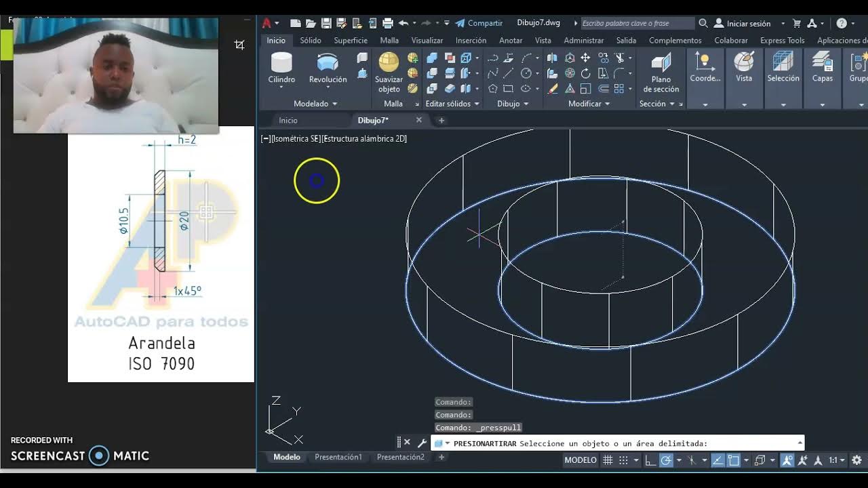The height and width of the screenshot is (488, 868).
Task: Open the annotation scale 1:1 dropdown
Action: coord(837,460)
